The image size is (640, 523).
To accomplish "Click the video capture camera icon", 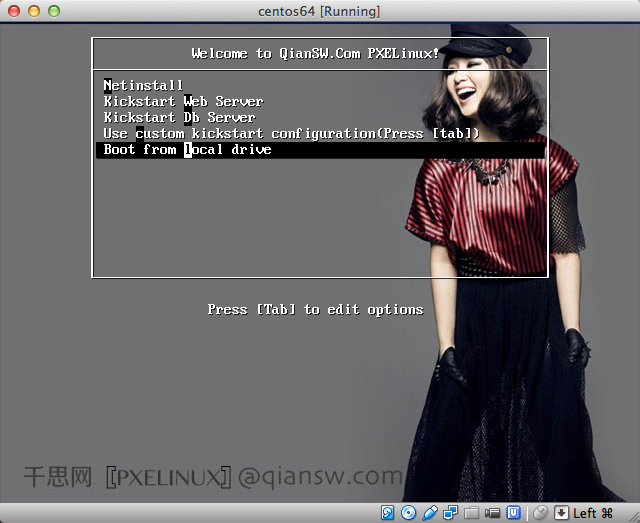I will pyautogui.click(x=492, y=513).
